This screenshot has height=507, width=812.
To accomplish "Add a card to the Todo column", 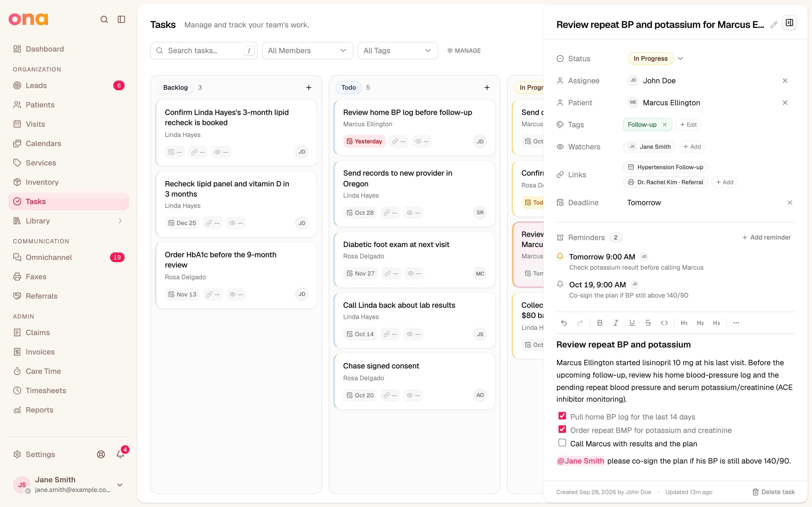I will [487, 88].
